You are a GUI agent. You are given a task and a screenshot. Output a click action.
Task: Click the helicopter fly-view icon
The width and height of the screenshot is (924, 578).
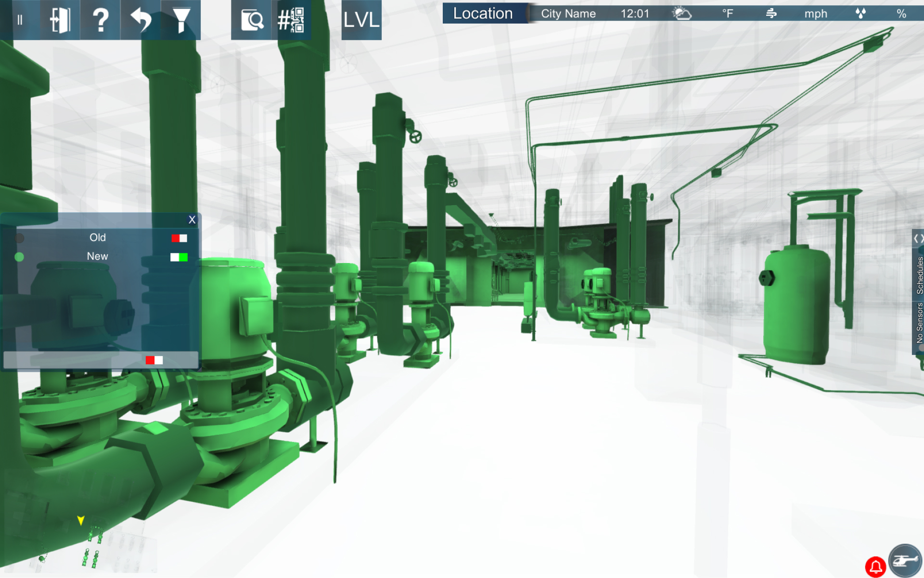pyautogui.click(x=905, y=561)
